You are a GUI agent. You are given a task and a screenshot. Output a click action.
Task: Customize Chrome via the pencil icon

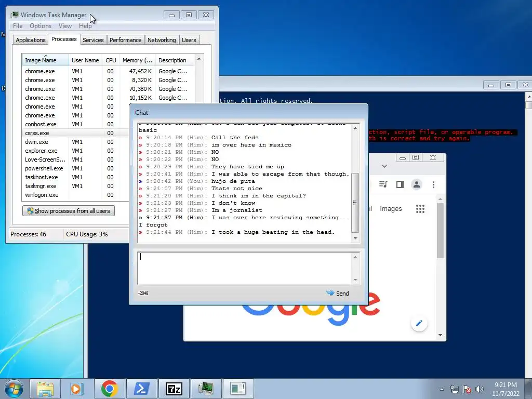(419, 323)
